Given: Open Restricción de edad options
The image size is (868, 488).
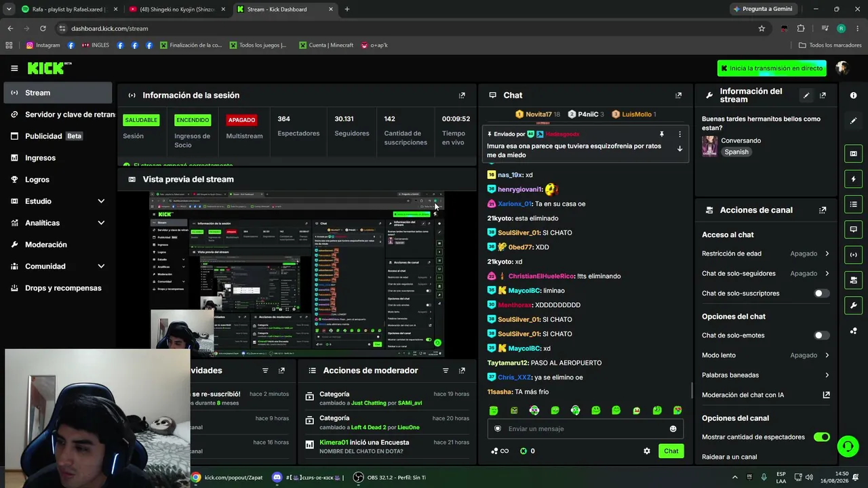Looking at the screenshot, I should [765, 253].
